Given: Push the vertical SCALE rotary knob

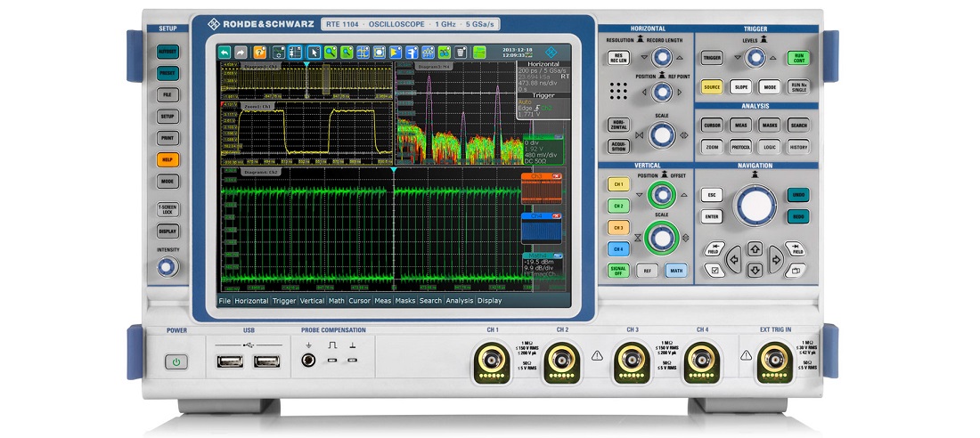Looking at the screenshot, I should 662,238.
